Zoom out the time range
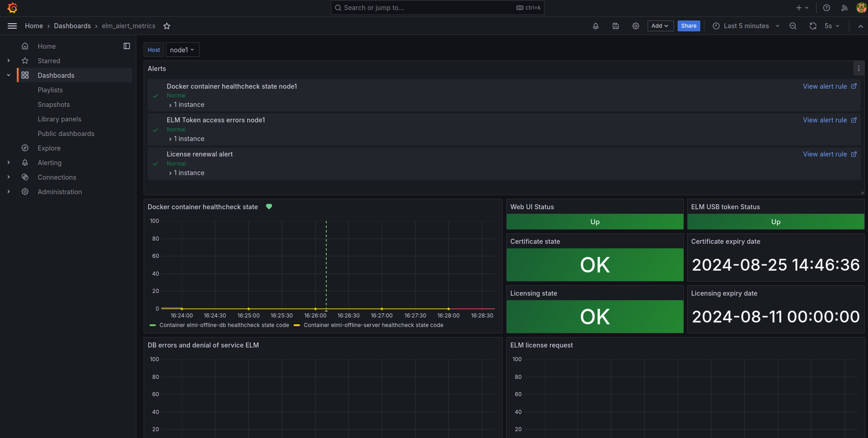Image resolution: width=868 pixels, height=438 pixels. coord(793,26)
